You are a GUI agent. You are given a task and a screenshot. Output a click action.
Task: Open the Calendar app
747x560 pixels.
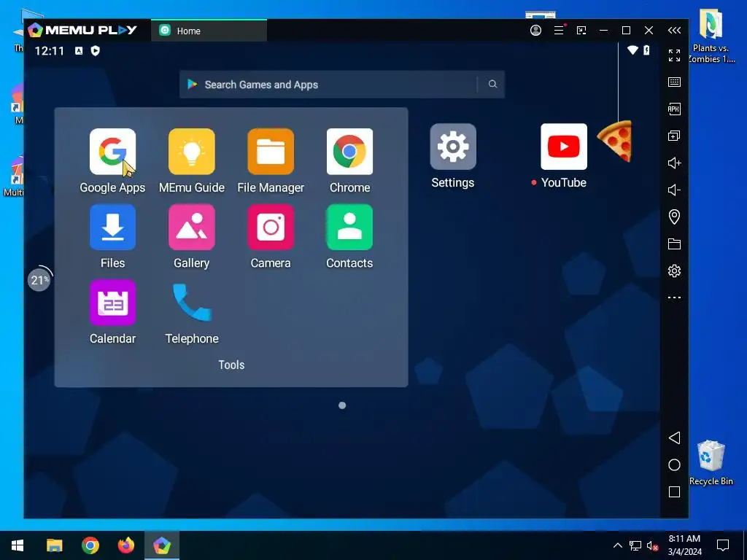pyautogui.click(x=112, y=303)
